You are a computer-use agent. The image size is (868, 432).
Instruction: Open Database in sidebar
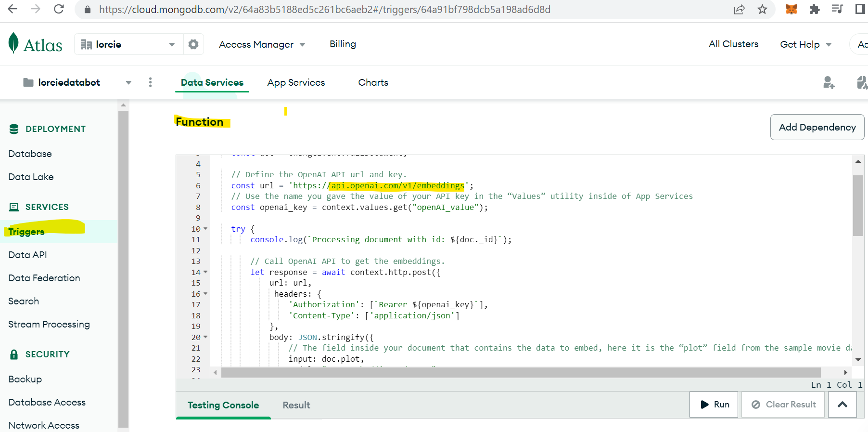click(30, 154)
